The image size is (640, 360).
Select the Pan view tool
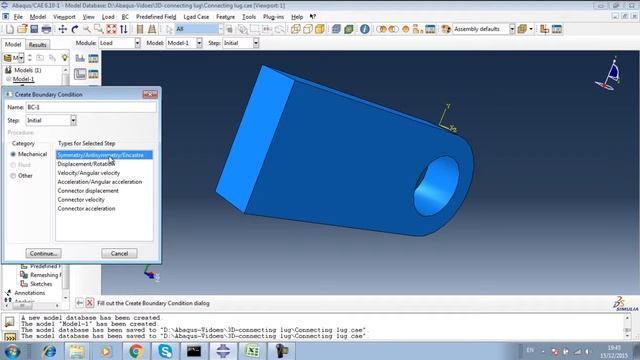(62, 29)
